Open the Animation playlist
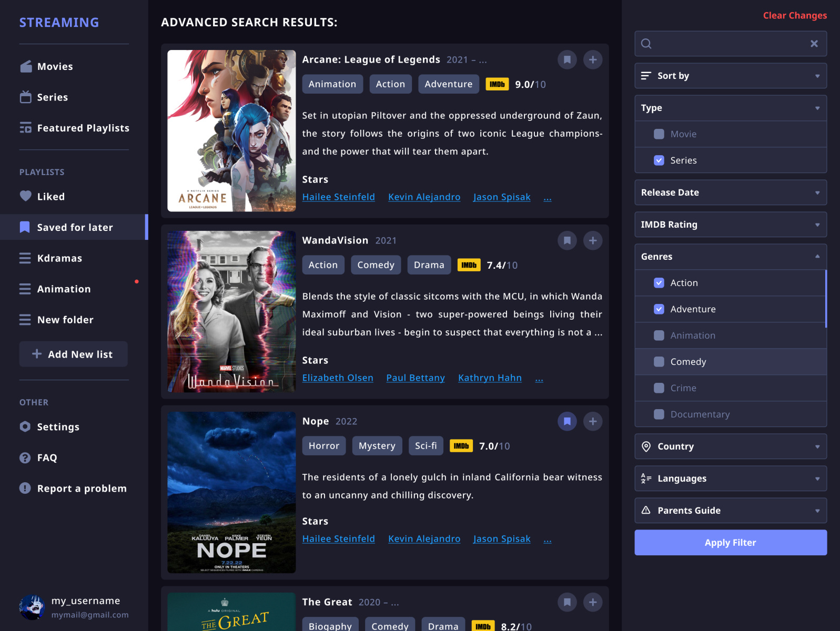Viewport: 840px width, 631px height. coord(64,289)
